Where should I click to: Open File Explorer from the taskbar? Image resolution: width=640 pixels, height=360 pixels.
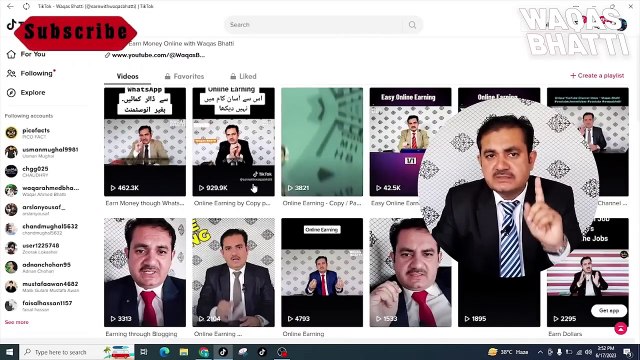pyautogui.click(x=184, y=352)
